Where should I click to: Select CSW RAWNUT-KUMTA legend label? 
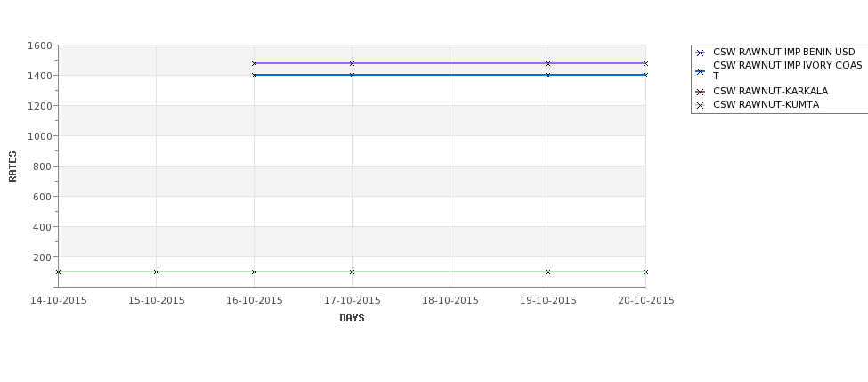pos(767,105)
